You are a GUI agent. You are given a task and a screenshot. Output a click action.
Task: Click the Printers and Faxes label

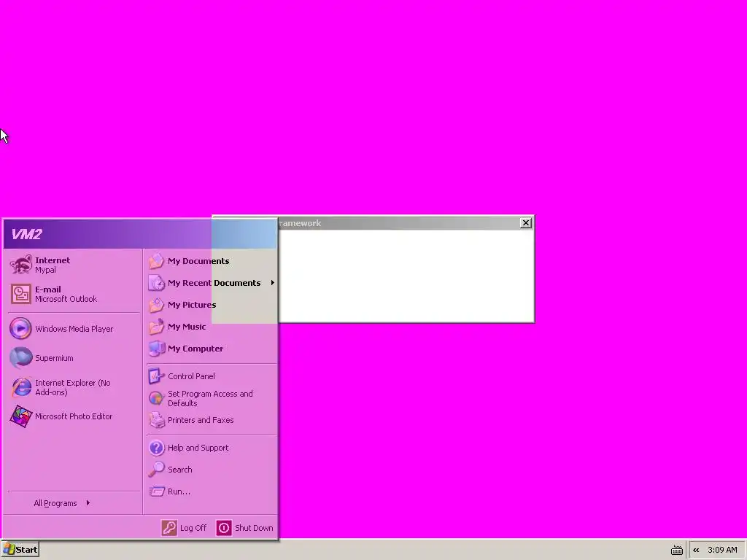201,420
